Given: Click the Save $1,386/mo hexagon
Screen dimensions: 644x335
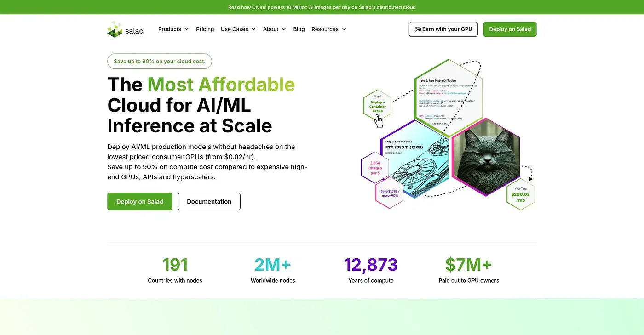Looking at the screenshot, I should click(390, 193).
